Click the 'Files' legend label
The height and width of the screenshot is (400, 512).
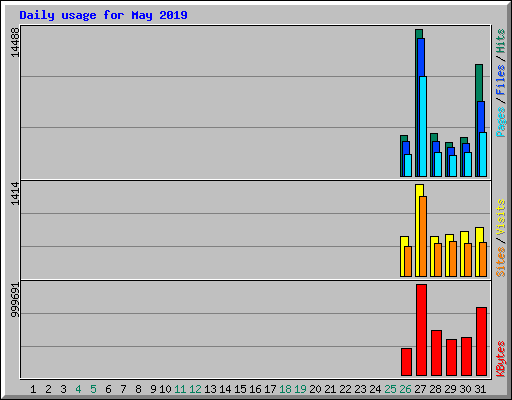tap(501, 79)
